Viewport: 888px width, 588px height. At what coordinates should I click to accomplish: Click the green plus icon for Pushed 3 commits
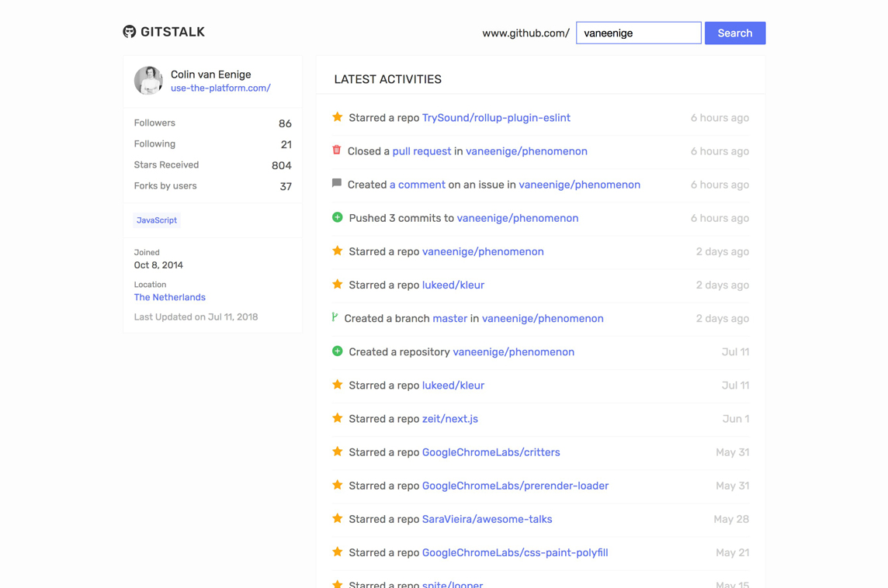pos(338,217)
